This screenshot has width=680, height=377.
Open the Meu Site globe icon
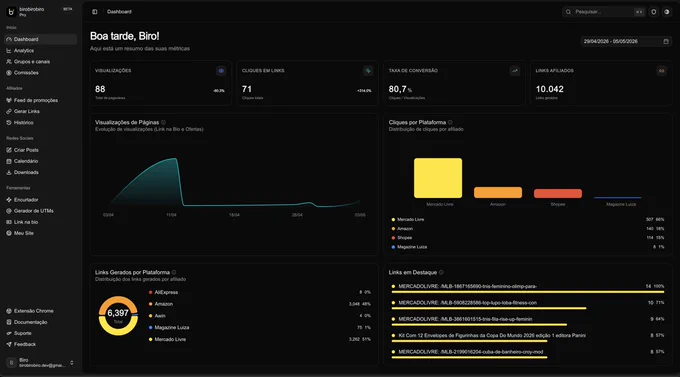[9, 233]
